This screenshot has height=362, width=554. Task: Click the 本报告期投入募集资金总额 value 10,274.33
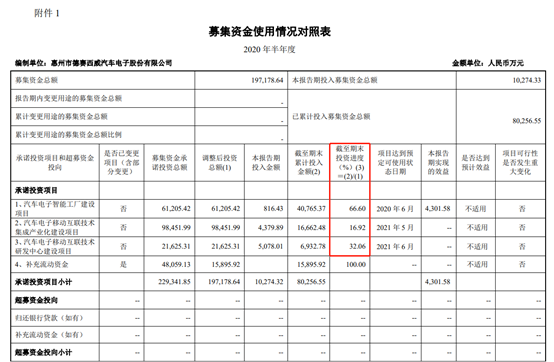[x=526, y=80]
